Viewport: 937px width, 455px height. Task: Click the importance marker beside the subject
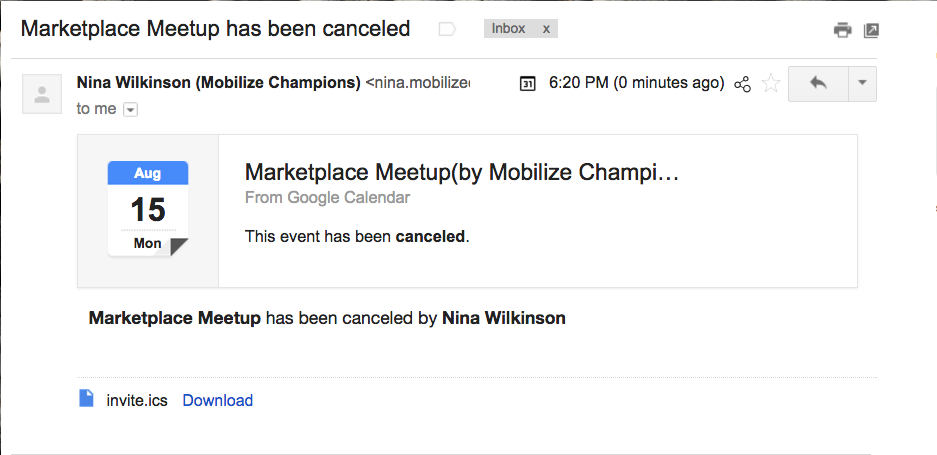coord(447,29)
